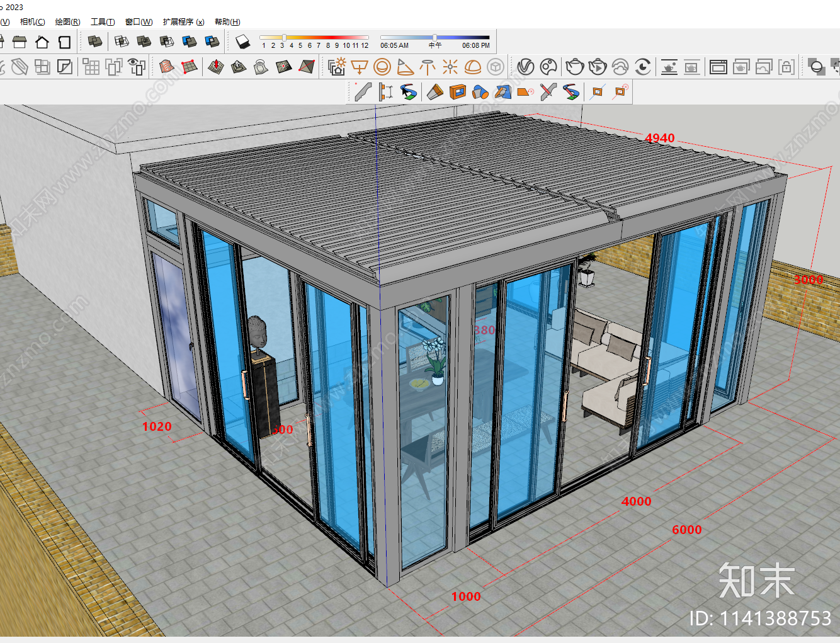This screenshot has height=643, width=840.
Task: Select the 3000 height dimension label
Action: click(x=808, y=280)
